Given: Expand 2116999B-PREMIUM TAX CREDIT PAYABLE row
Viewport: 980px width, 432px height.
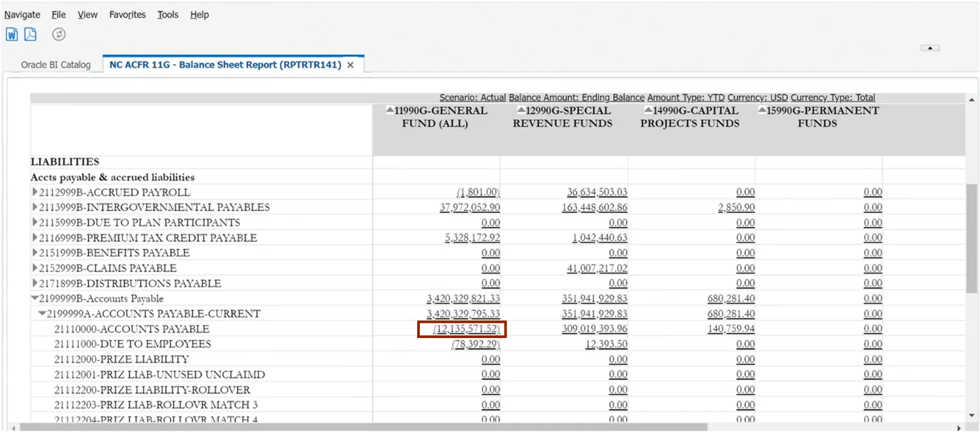Looking at the screenshot, I should tap(35, 238).
